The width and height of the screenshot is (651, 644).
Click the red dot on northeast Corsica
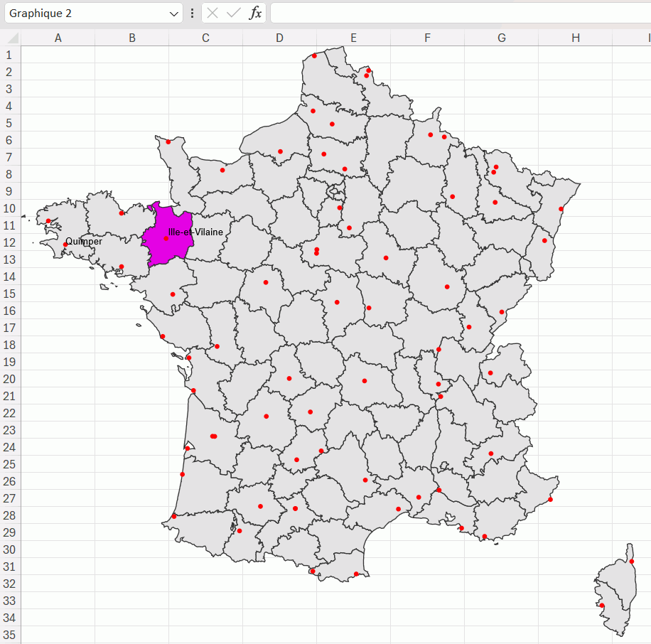tap(632, 562)
